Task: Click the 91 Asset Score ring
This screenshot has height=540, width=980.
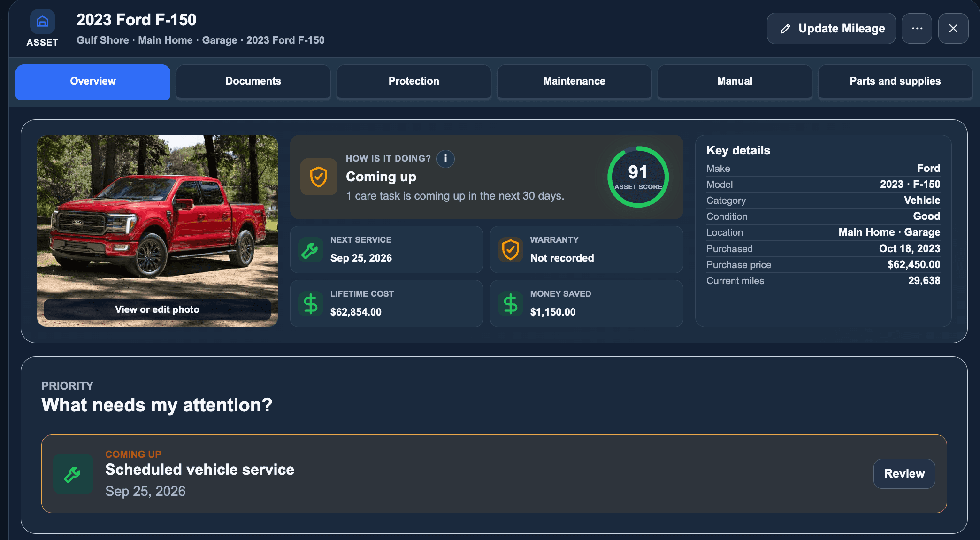Action: 638,177
